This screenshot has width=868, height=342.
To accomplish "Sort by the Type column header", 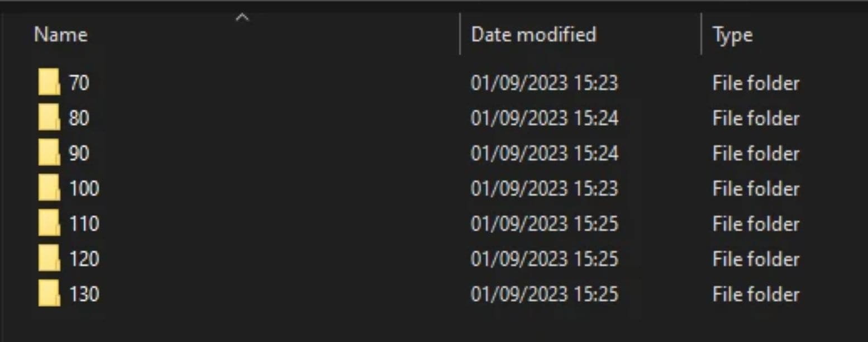I will point(732,35).
